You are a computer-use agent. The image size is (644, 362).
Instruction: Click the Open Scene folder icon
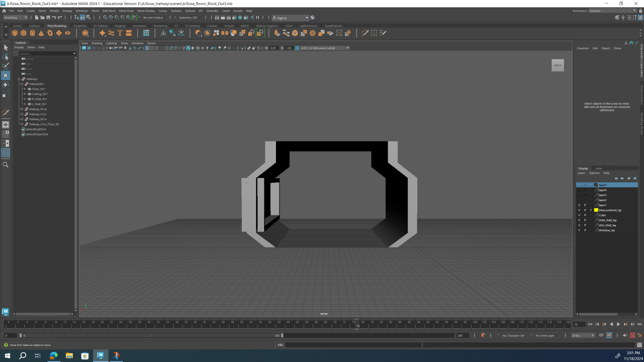(x=42, y=17)
